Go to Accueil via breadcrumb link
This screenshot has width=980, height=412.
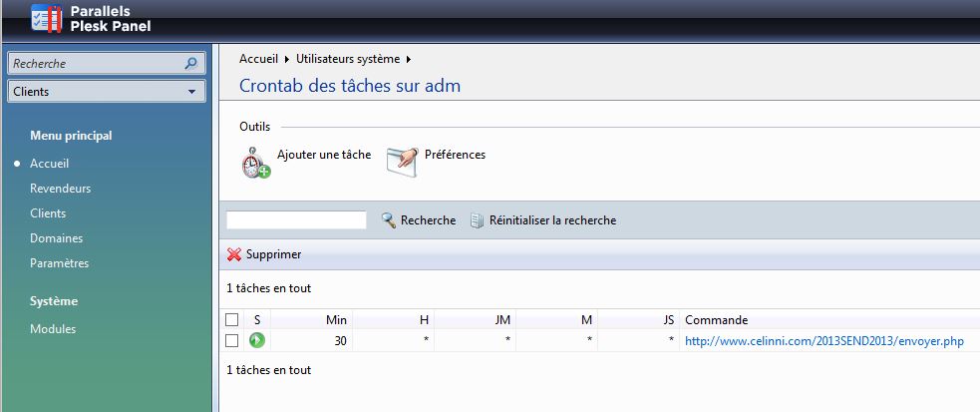pyautogui.click(x=259, y=60)
